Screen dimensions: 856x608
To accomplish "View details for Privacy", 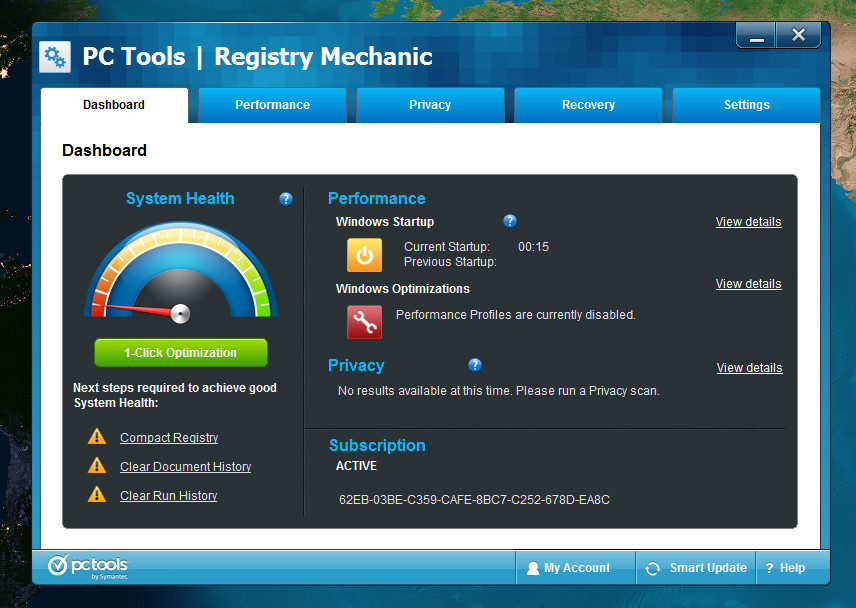I will 750,368.
